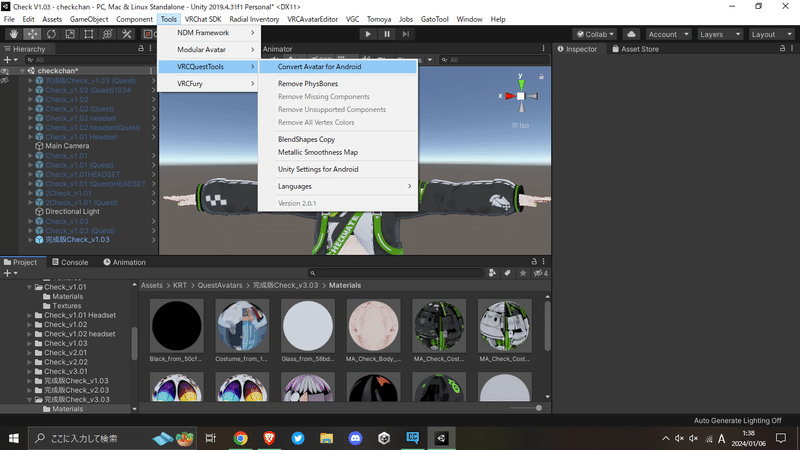
Task: Select the Rotate tool
Action: (x=51, y=34)
